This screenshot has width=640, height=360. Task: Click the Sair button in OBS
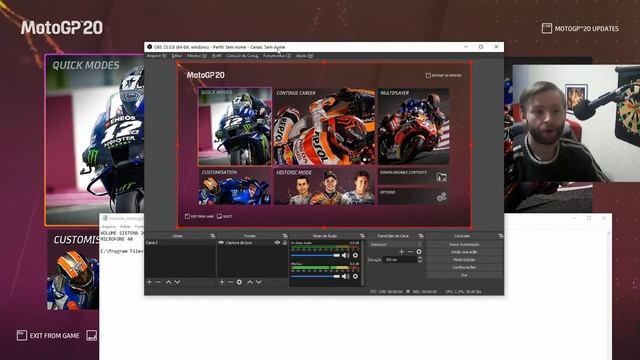coord(464,275)
